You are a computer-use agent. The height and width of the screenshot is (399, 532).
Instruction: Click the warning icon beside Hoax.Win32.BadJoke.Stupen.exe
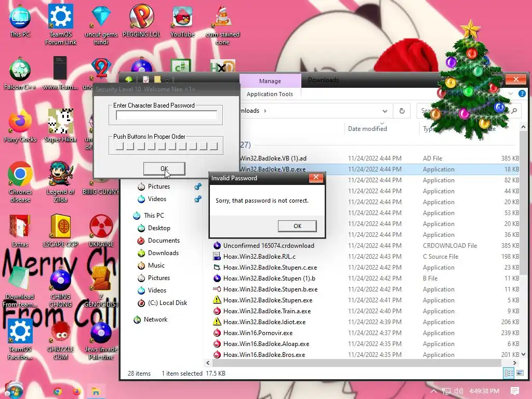point(217,300)
